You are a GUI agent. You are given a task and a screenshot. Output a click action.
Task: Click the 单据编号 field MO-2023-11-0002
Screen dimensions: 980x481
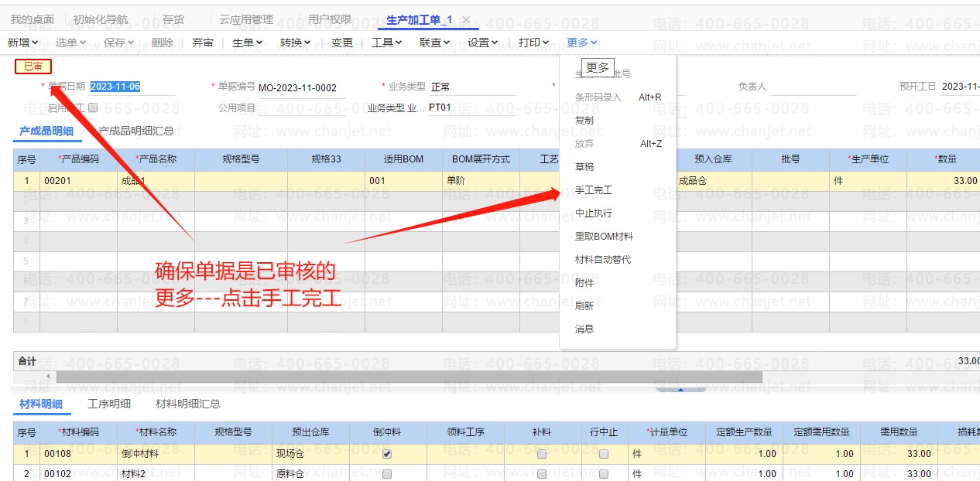pyautogui.click(x=302, y=87)
